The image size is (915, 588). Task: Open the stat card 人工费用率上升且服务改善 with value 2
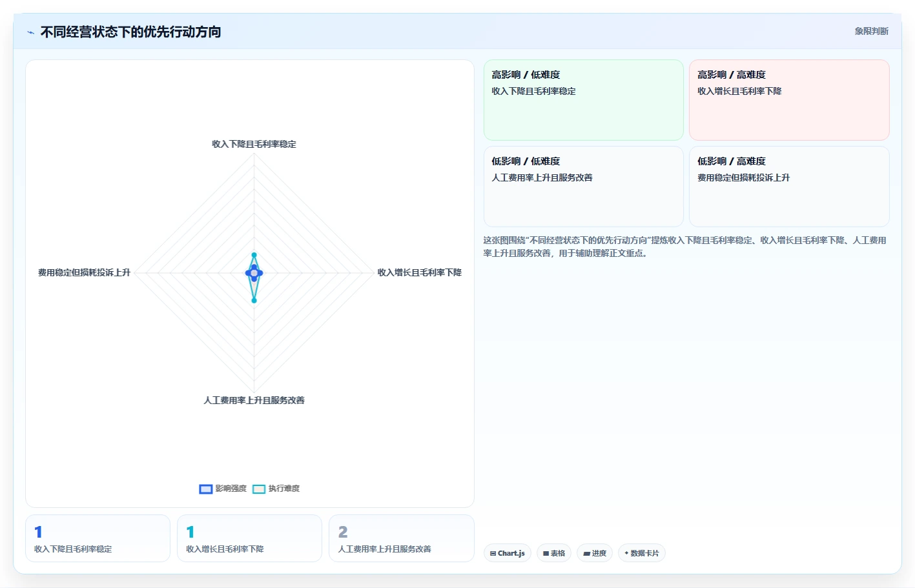[402, 538]
